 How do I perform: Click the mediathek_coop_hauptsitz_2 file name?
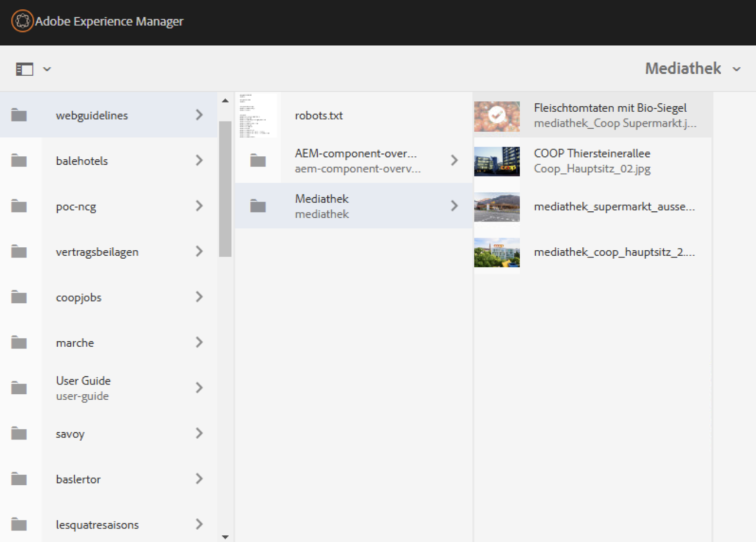[614, 252]
